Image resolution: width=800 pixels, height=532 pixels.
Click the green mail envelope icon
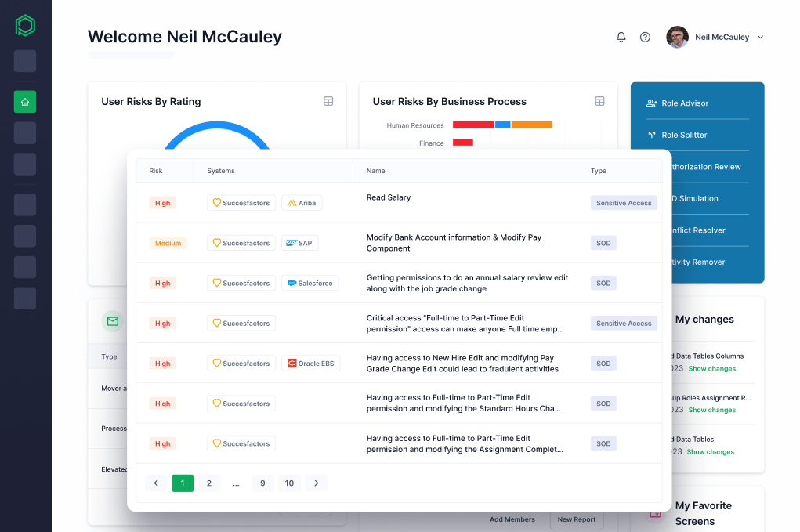[x=113, y=321]
